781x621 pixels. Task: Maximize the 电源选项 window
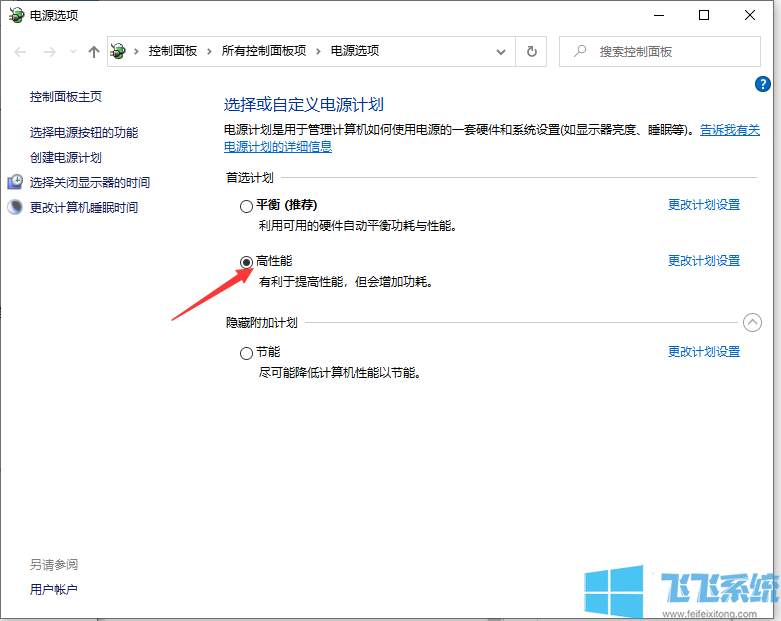(704, 15)
